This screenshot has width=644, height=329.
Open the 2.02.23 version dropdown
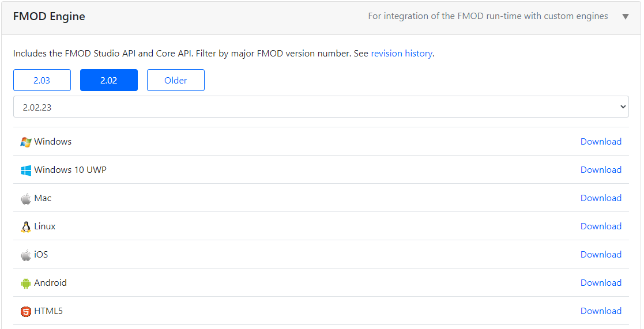(x=321, y=107)
